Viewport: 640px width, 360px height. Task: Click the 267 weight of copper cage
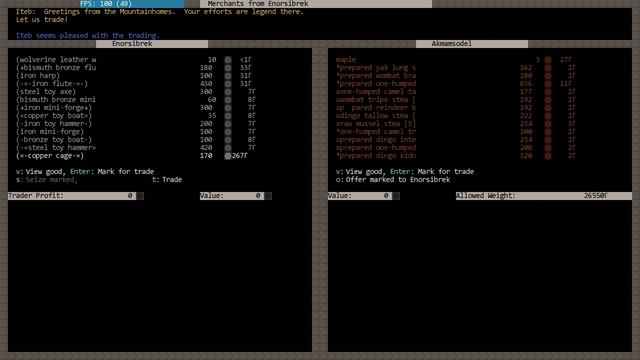(240, 156)
